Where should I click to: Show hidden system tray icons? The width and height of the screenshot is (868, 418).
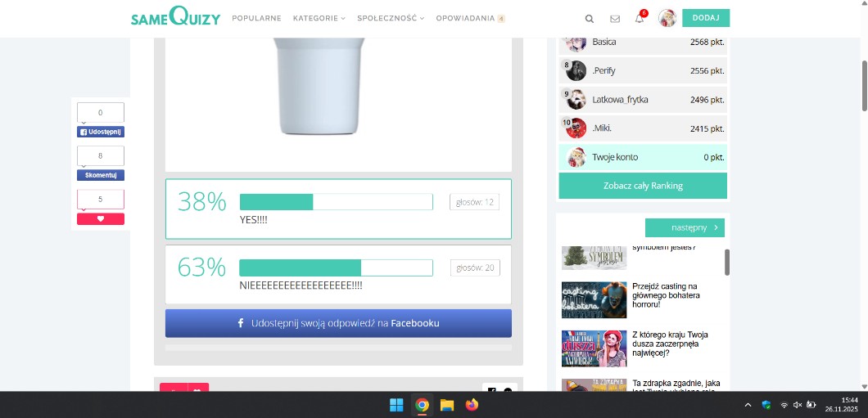coord(748,405)
